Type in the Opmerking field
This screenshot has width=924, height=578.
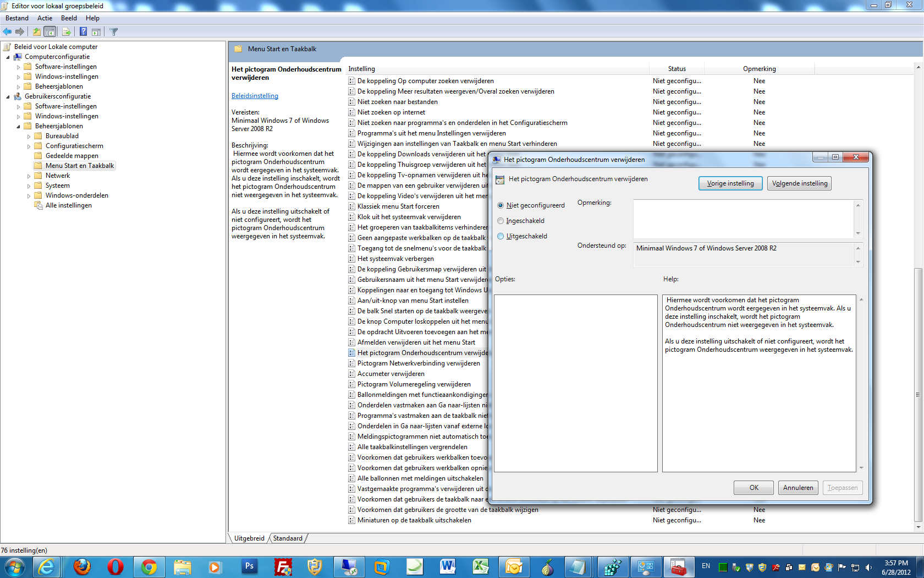click(x=743, y=218)
